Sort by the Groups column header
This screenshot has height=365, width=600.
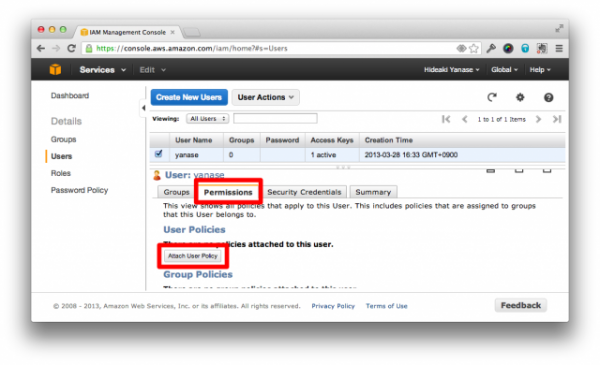click(241, 140)
